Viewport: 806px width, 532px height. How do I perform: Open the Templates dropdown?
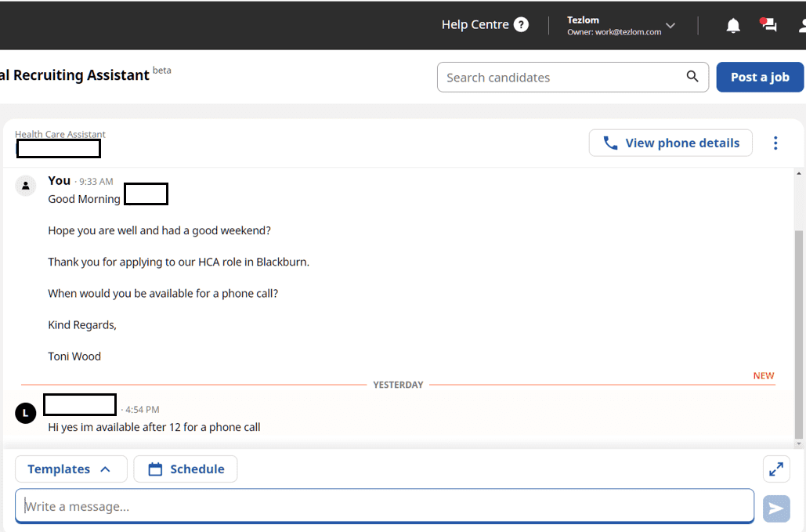71,469
